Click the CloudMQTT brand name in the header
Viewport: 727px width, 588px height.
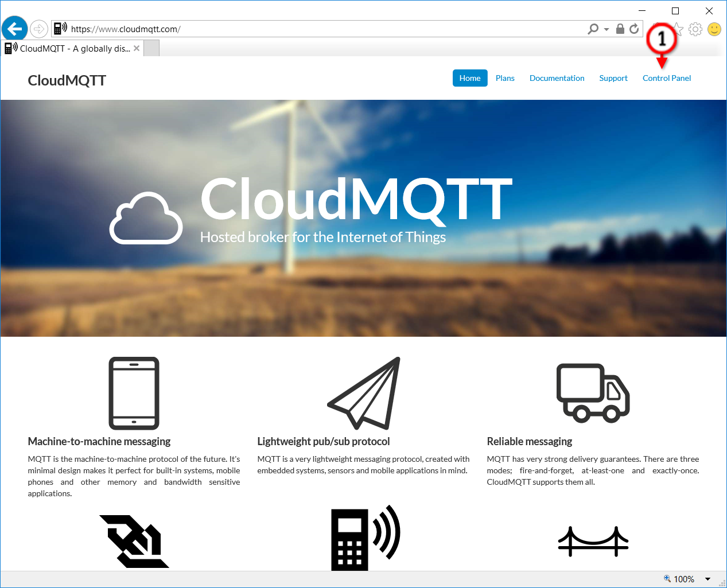67,80
